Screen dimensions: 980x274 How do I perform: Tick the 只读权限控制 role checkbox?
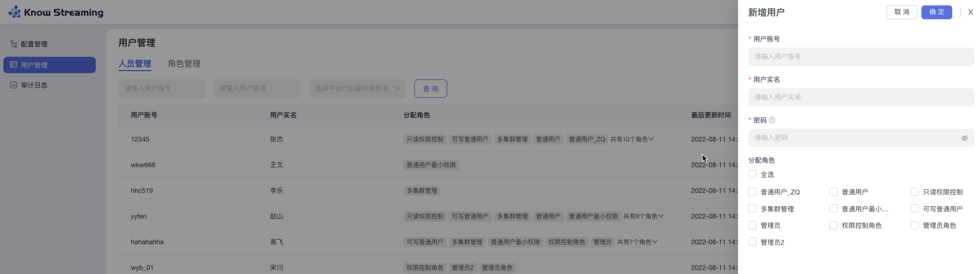pyautogui.click(x=914, y=192)
